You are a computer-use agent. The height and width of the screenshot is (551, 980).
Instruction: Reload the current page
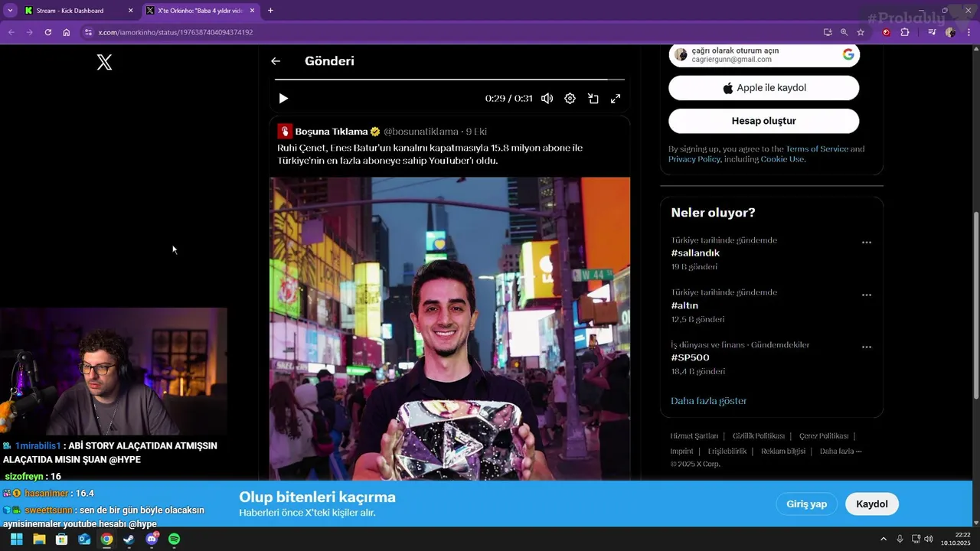click(47, 32)
